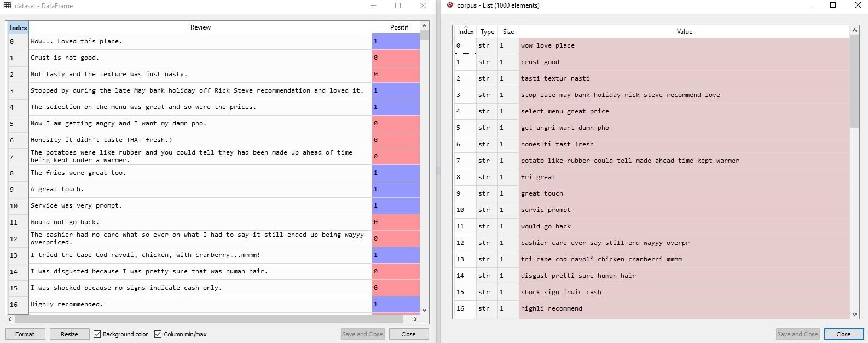Select review 'The potatoes were like rubber'

click(x=200, y=157)
